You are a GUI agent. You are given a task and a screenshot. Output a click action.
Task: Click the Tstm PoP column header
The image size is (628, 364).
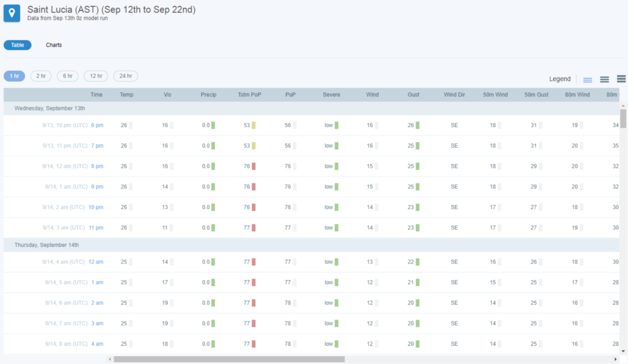249,95
